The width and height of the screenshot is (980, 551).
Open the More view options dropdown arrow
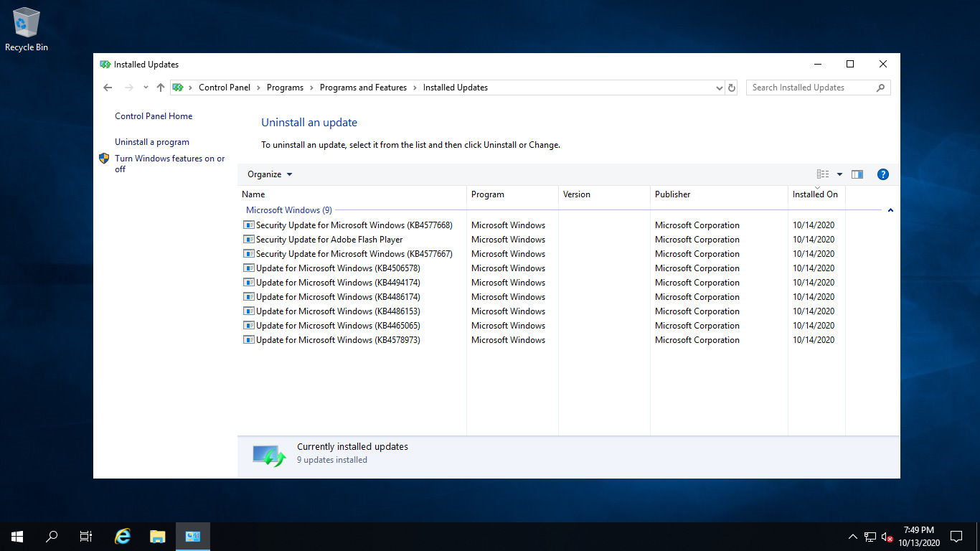[x=839, y=174]
